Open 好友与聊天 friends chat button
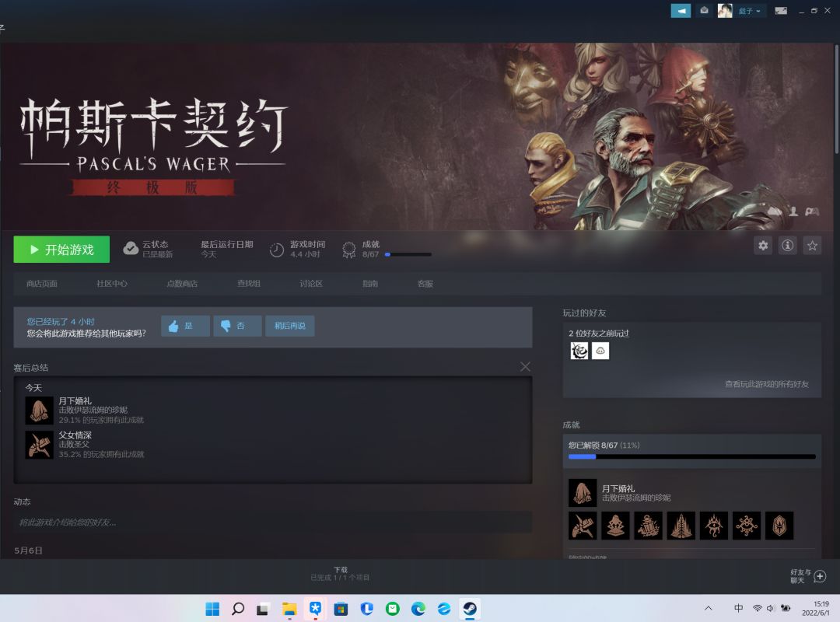Screen dimensions: 840x622 coord(808,576)
